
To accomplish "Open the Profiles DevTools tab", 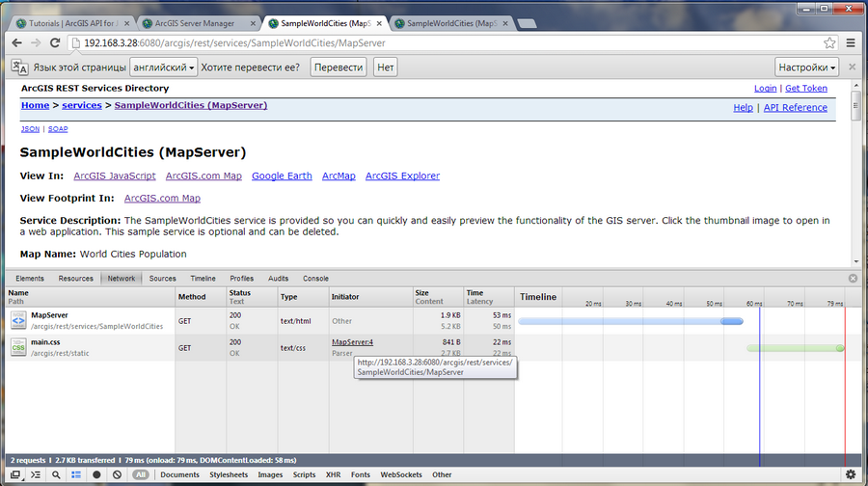I will point(241,279).
